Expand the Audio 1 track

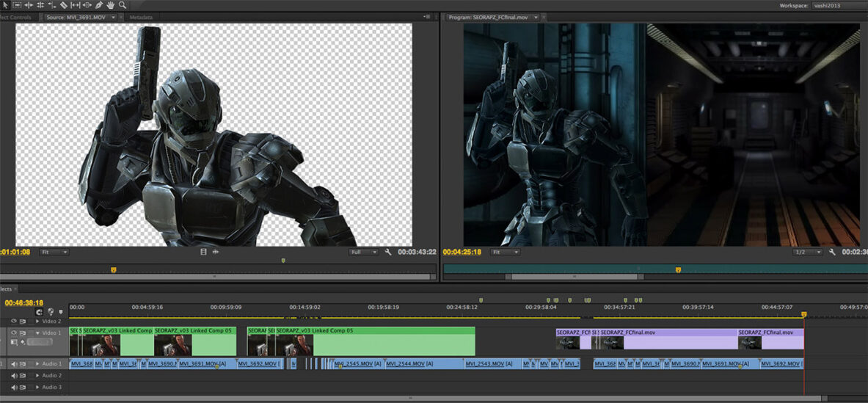tap(37, 363)
